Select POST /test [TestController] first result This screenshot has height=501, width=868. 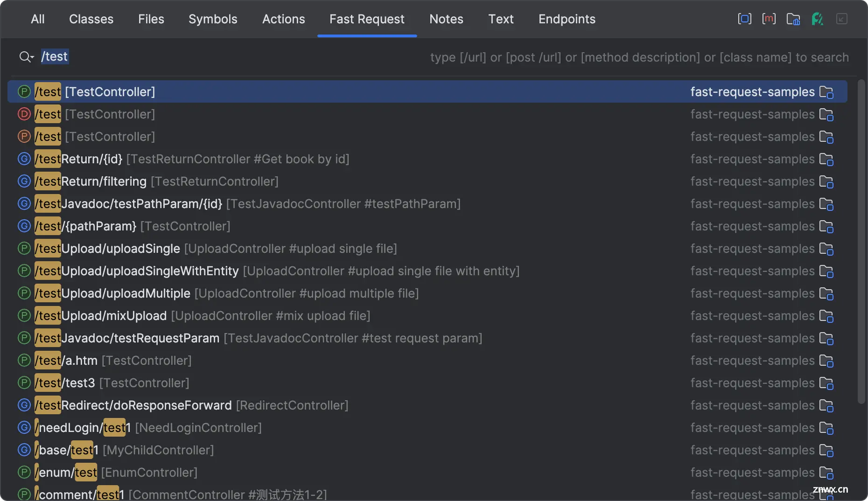427,91
